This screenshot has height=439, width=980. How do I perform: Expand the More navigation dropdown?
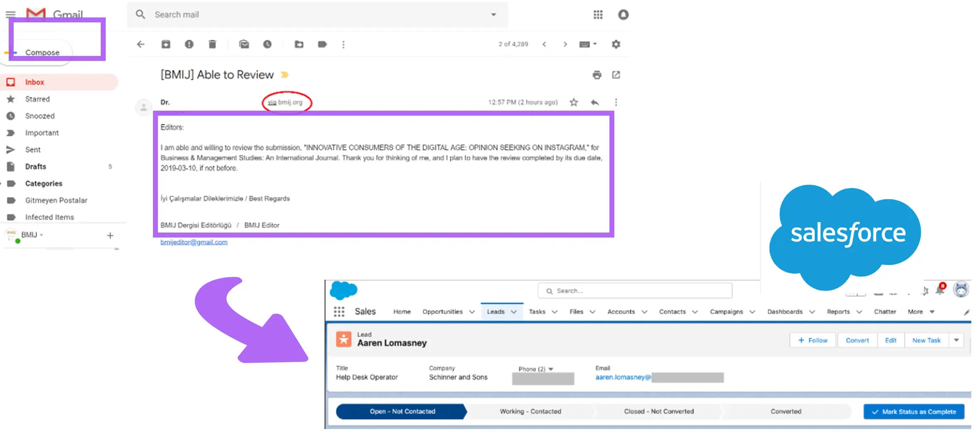(921, 312)
